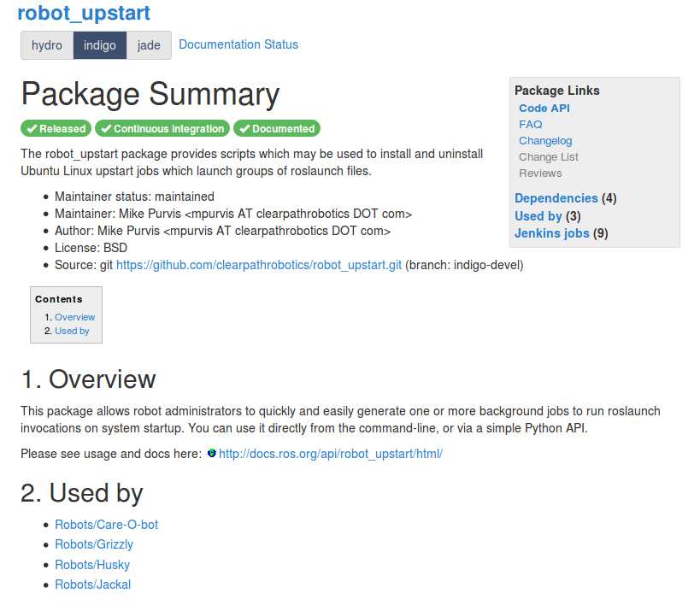Switch to the hydro distro tab
The image size is (700, 611).
[47, 45]
